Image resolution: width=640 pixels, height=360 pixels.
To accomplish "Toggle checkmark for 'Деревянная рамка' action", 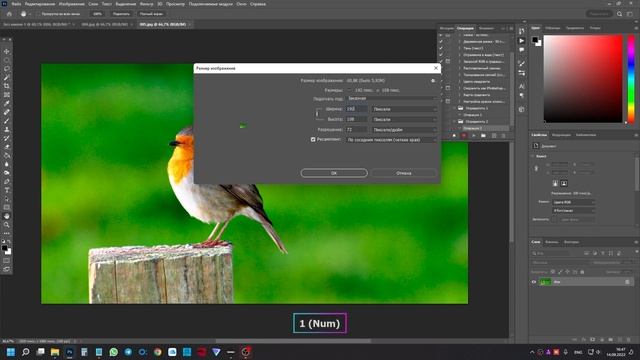I will pyautogui.click(x=441, y=42).
